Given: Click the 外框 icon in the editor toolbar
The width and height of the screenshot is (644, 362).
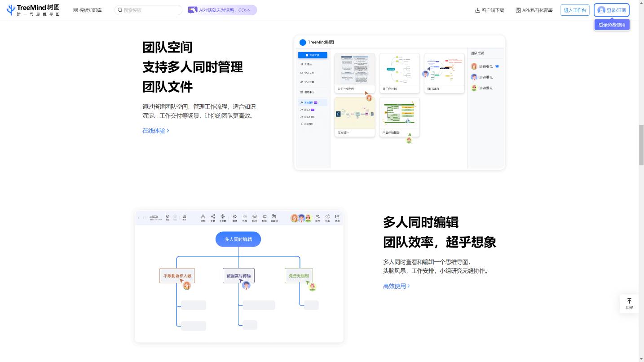Looking at the screenshot, I should [x=245, y=218].
